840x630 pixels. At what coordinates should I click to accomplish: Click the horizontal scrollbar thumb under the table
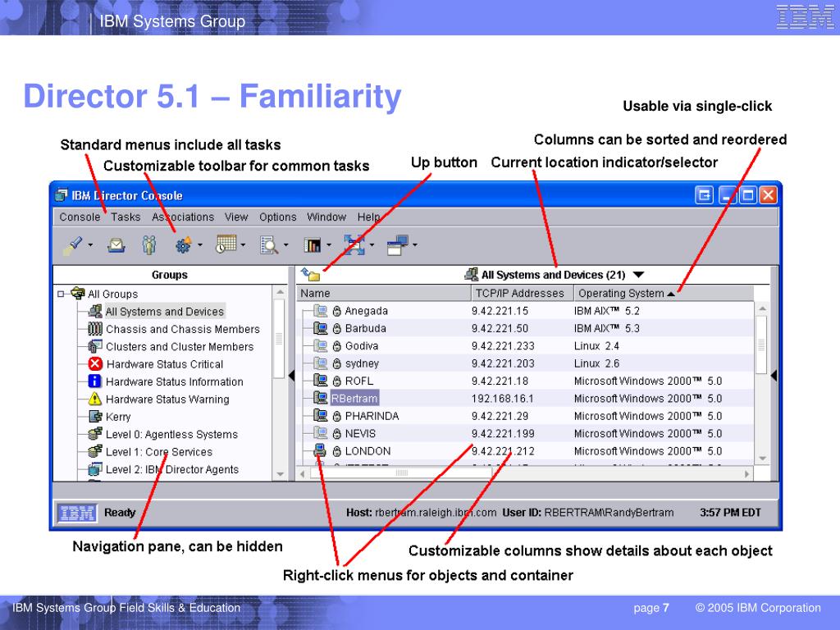[400, 473]
